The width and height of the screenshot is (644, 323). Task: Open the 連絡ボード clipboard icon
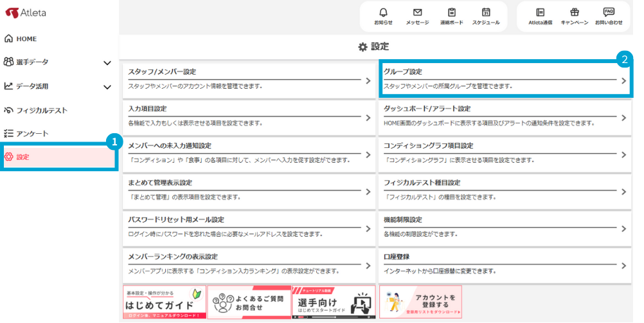451,16
